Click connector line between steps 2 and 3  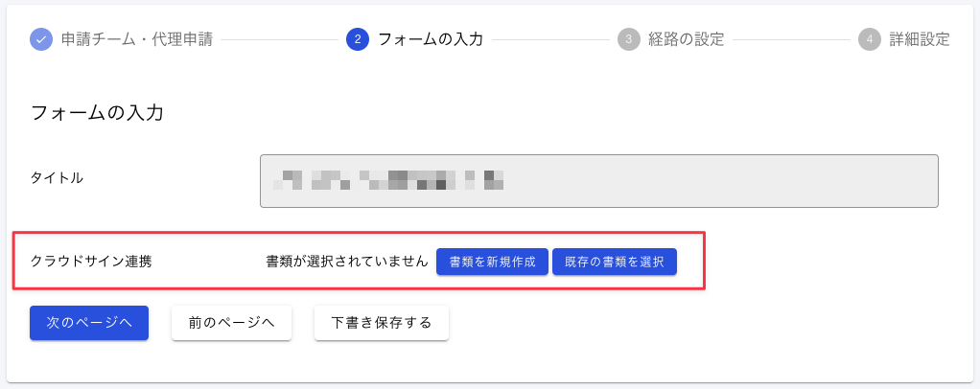coord(550,40)
